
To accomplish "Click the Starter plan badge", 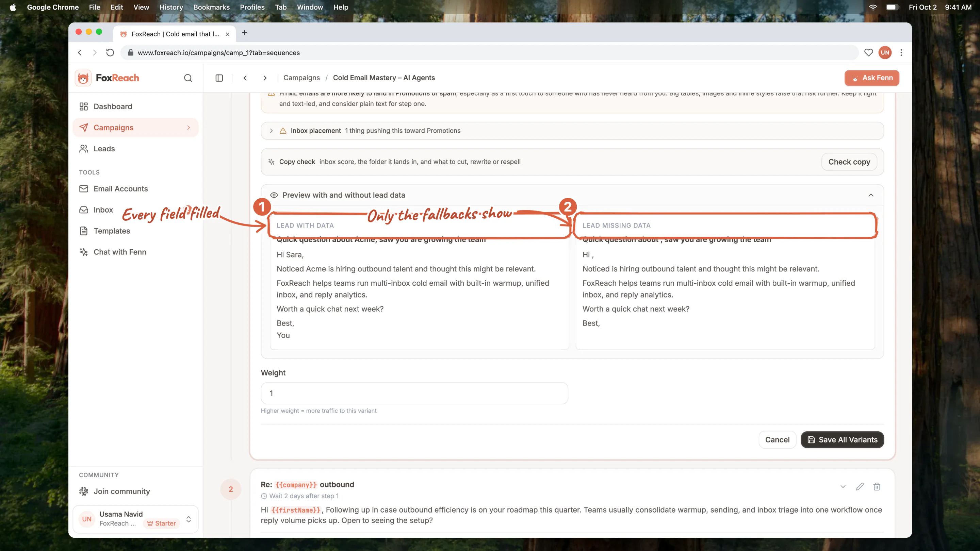I will tap(162, 524).
